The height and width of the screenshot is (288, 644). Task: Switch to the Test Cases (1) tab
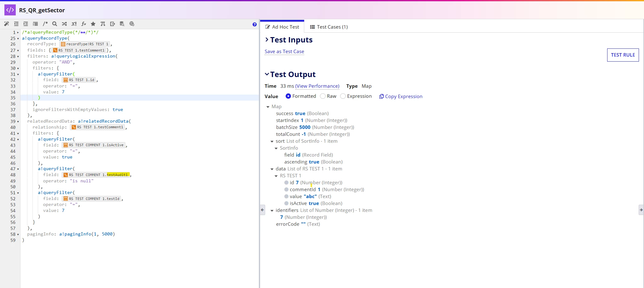(329, 27)
